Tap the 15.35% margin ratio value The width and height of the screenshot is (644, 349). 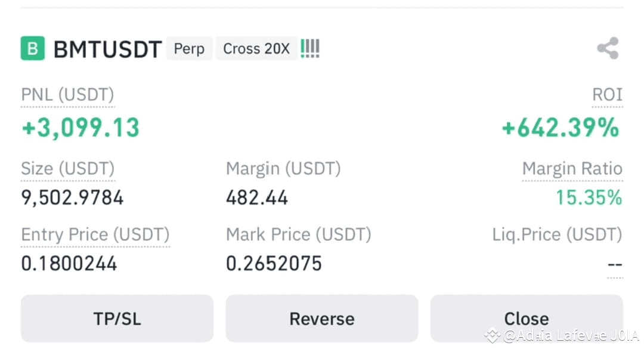pyautogui.click(x=589, y=197)
